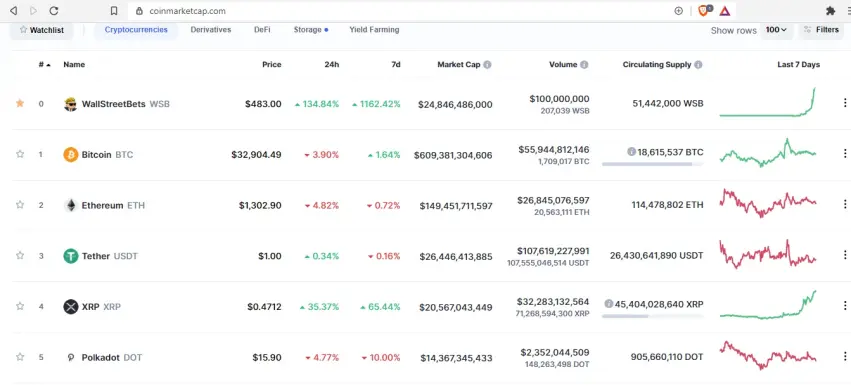Sort by the 7d column header
The image size is (851, 386).
[396, 65]
